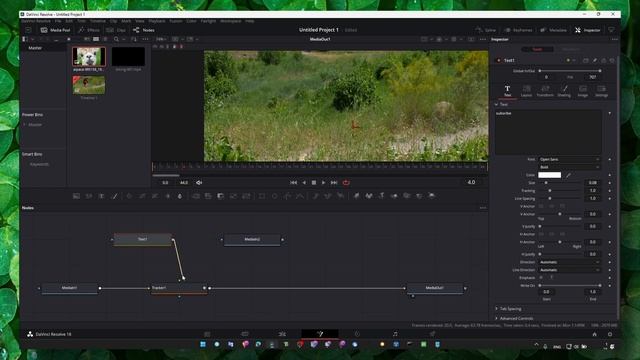
Task: Open the Keyframes editor button
Action: [x=518, y=30]
